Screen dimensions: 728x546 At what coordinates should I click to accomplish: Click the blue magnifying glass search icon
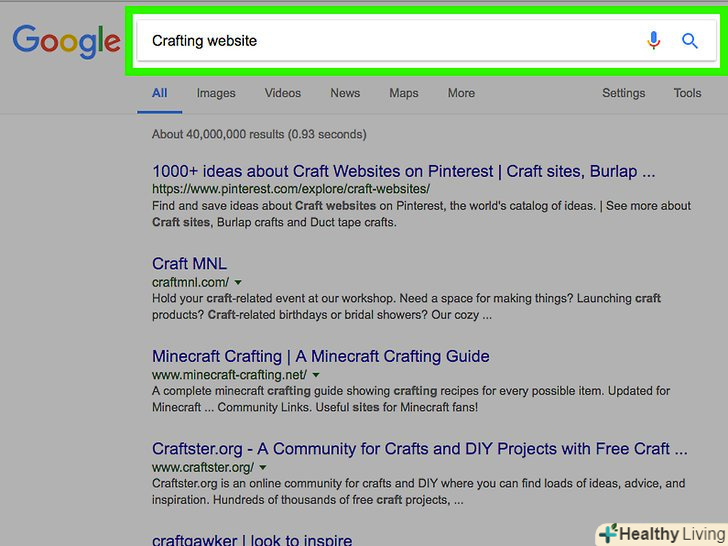(690, 41)
